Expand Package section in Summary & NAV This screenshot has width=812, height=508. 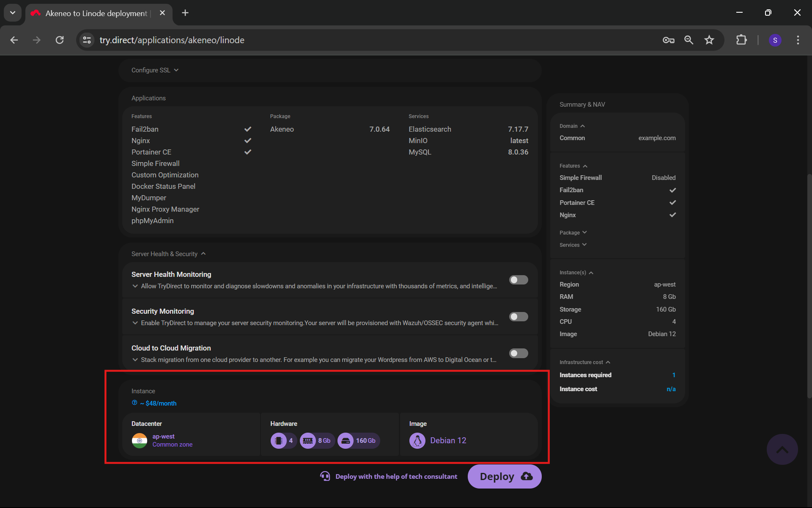tap(573, 232)
